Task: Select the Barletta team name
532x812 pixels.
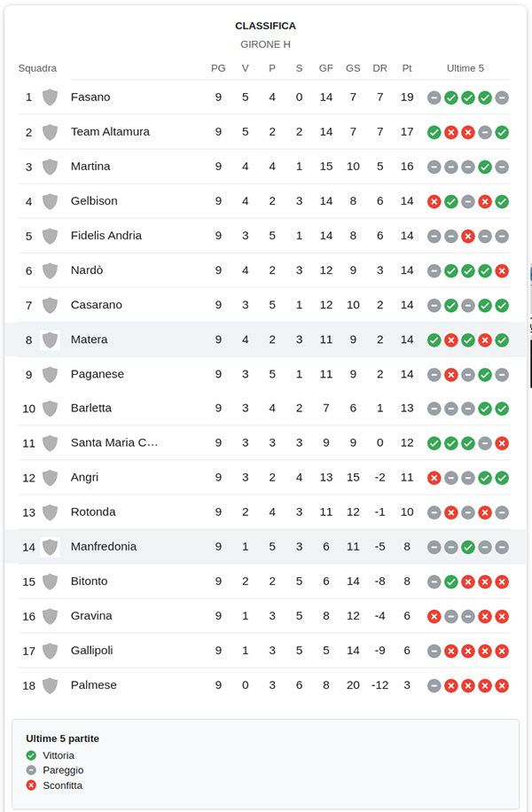Action: click(x=91, y=408)
